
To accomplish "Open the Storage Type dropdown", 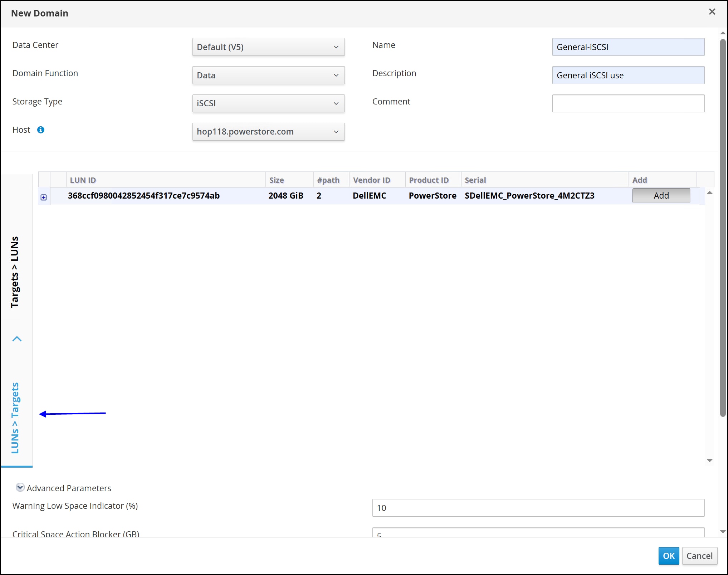I will pyautogui.click(x=268, y=103).
